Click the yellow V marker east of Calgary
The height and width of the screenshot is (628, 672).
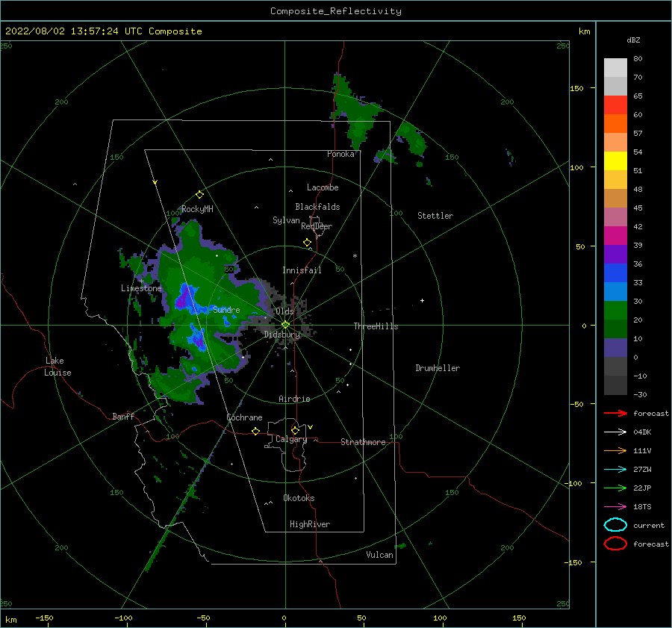[310, 427]
